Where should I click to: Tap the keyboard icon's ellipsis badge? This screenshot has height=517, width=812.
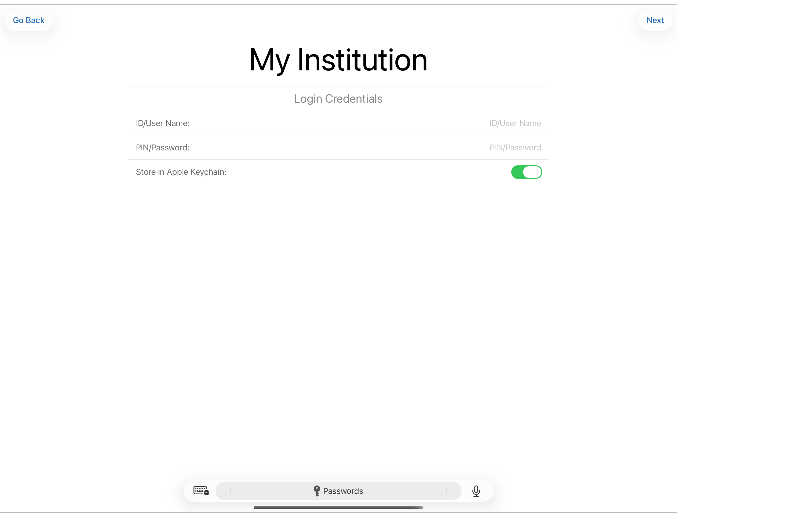[x=207, y=494]
